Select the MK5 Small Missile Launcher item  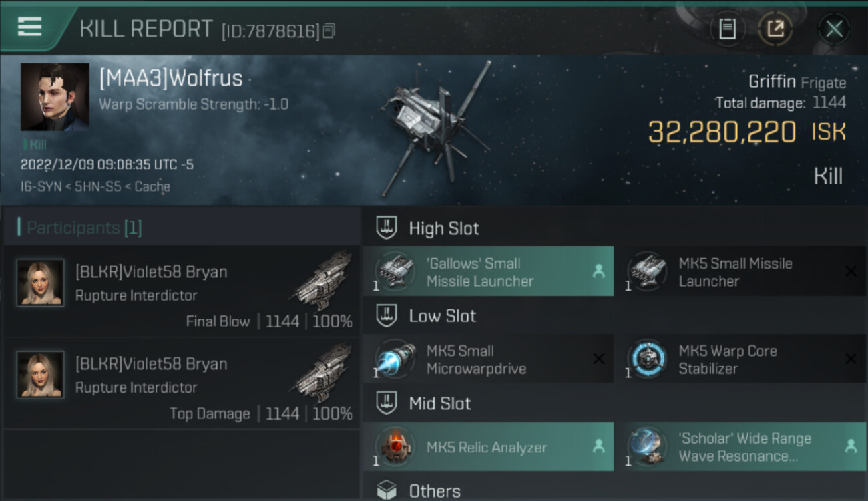[x=740, y=272]
